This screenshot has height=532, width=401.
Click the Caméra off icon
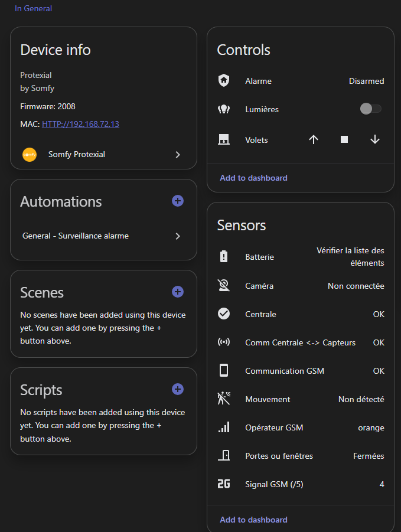(x=224, y=286)
